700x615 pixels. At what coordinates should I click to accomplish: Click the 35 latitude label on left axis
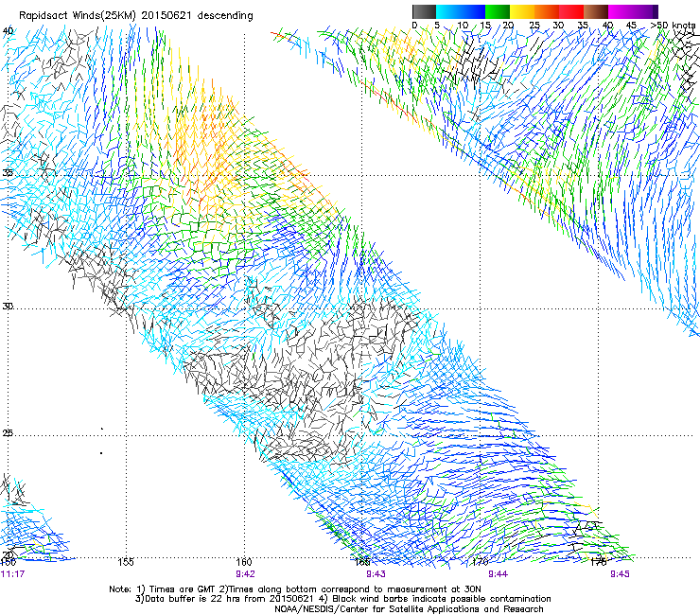[x=8, y=172]
